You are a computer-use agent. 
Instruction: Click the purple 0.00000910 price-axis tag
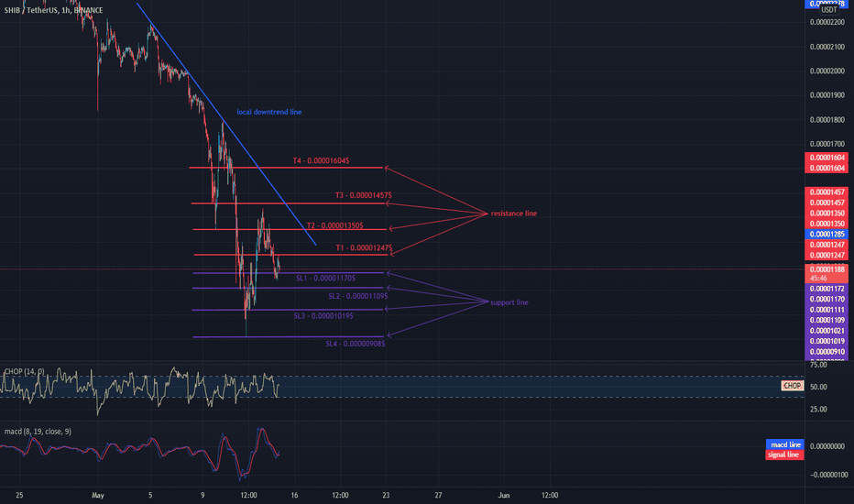point(827,352)
